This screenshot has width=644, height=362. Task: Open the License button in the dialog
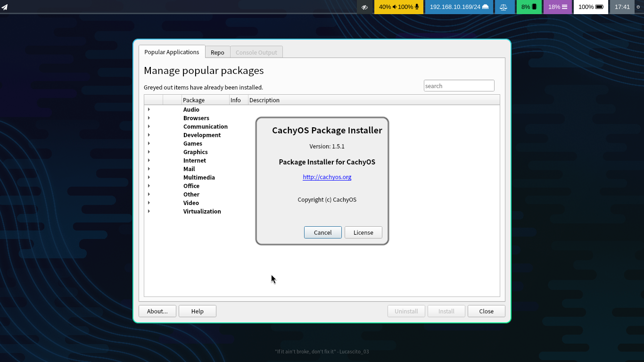click(363, 232)
